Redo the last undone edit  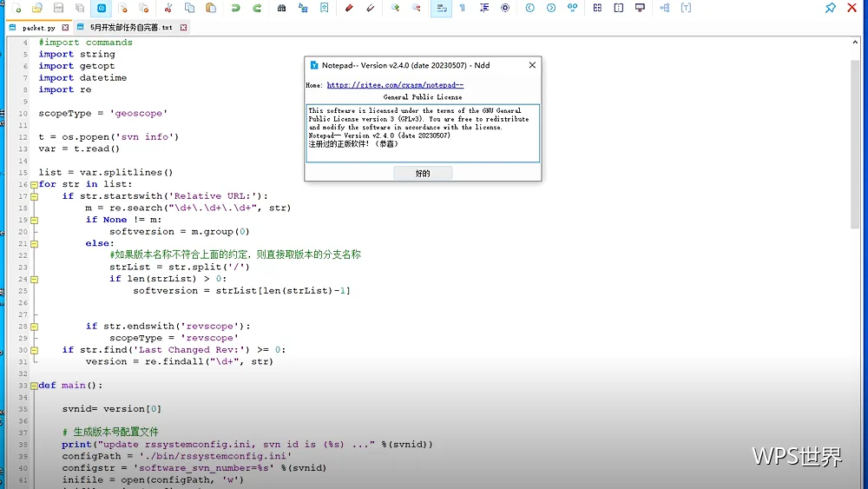point(257,8)
